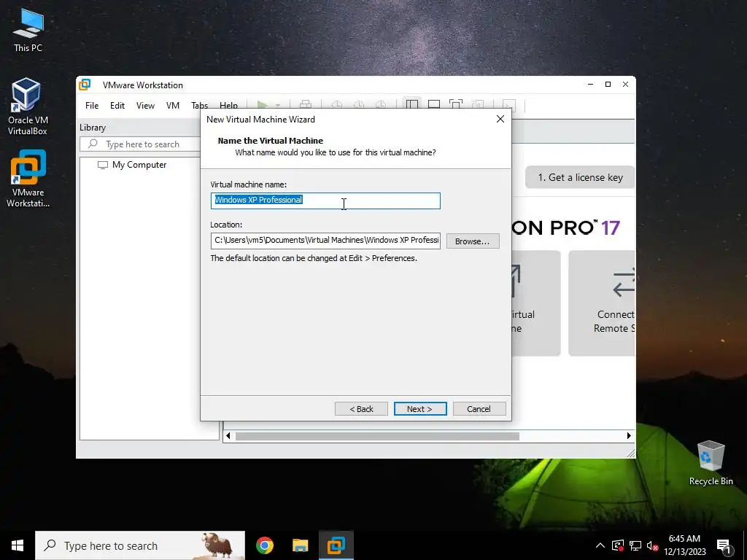Screen dimensions: 747x560
Task: Click Send Ctrl+Alt+Del toolbar icon
Action: click(306, 105)
